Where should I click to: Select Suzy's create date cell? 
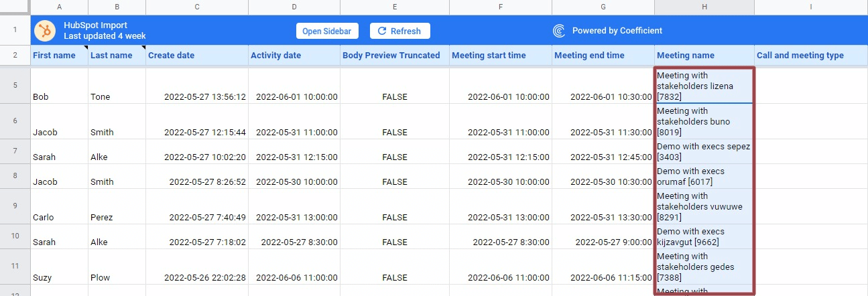coord(196,277)
